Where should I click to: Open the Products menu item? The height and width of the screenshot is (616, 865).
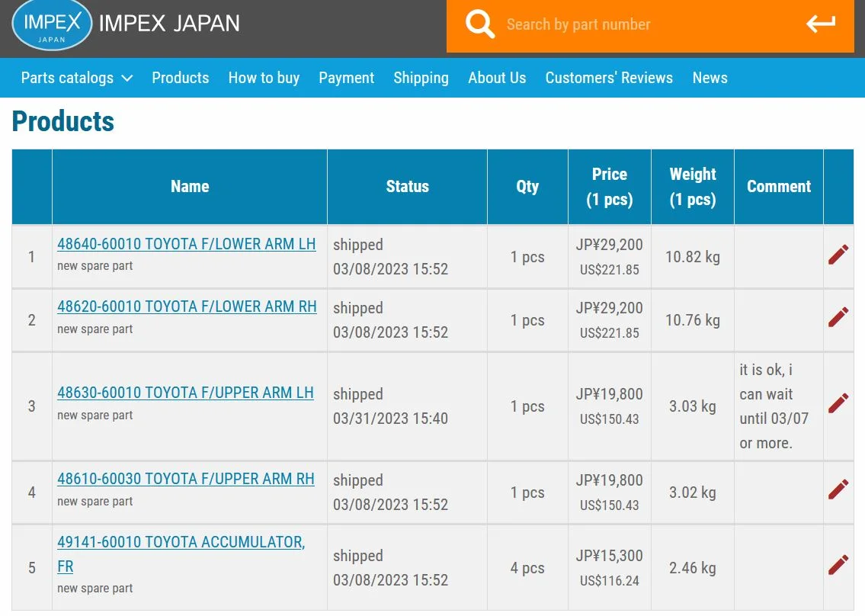click(x=181, y=78)
